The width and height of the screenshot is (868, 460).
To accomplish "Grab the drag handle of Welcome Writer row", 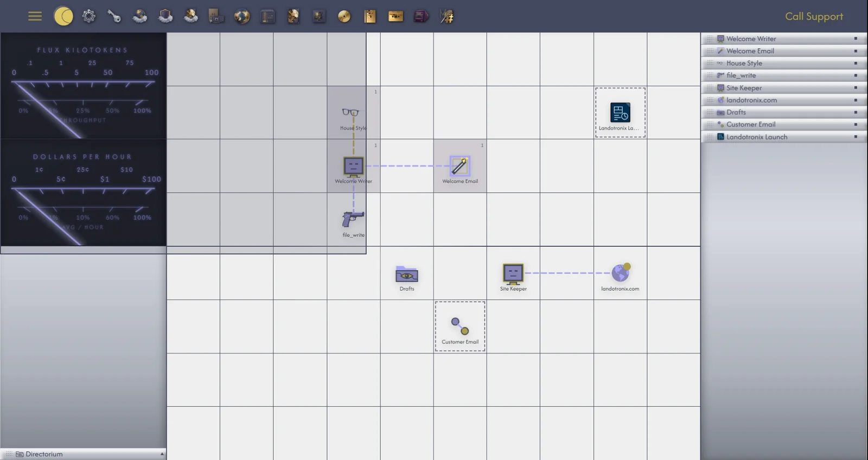I will 710,39.
